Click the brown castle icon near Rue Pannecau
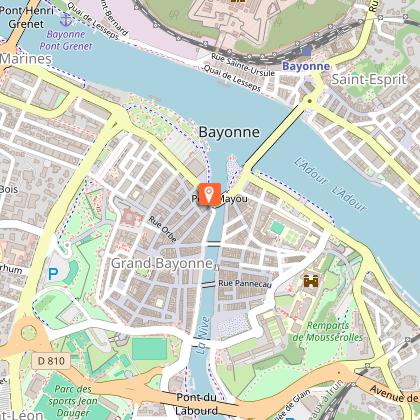Viewport: 420px width, 420px height. click(311, 281)
